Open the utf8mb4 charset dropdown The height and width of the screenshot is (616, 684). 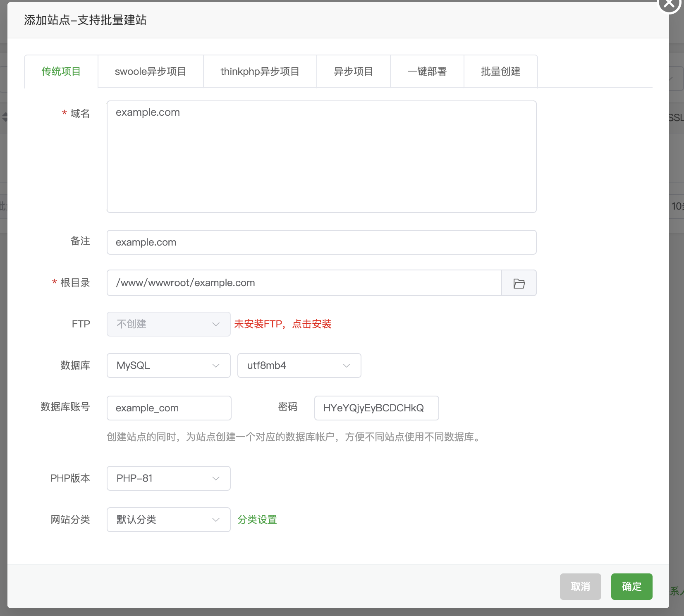click(x=299, y=365)
